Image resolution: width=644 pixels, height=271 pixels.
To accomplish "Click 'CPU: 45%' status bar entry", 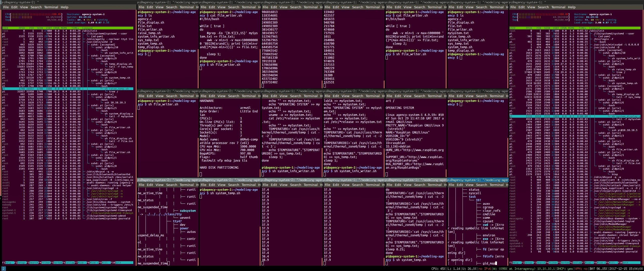I will click(438, 269).
